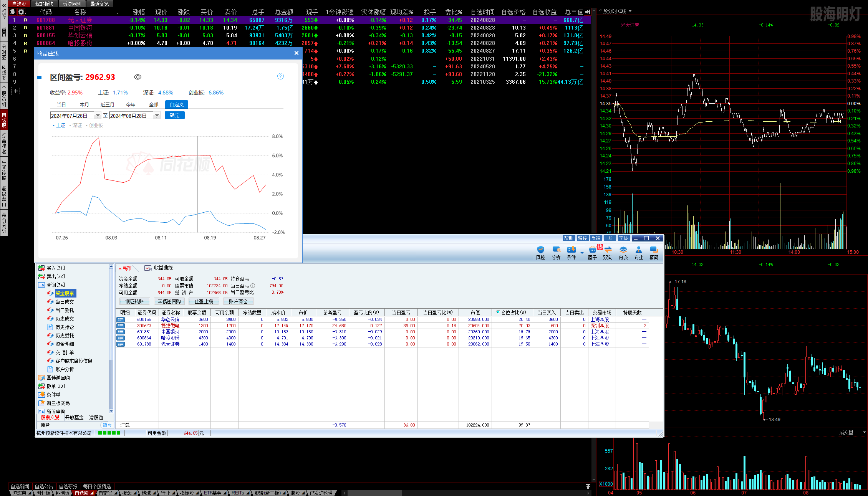The width and height of the screenshot is (868, 496).
Task: Pin the trading window on top
Action: 610,238
